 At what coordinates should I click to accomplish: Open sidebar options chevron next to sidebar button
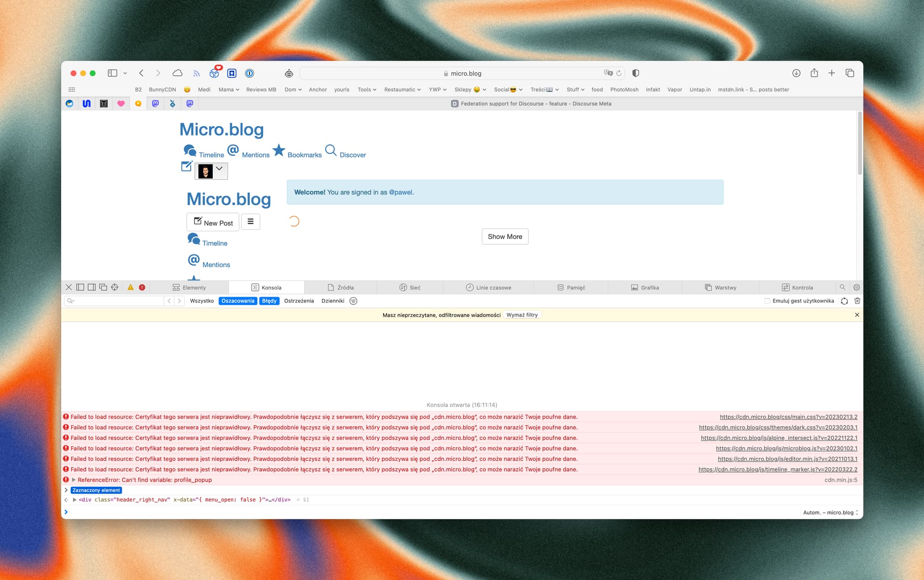point(125,73)
